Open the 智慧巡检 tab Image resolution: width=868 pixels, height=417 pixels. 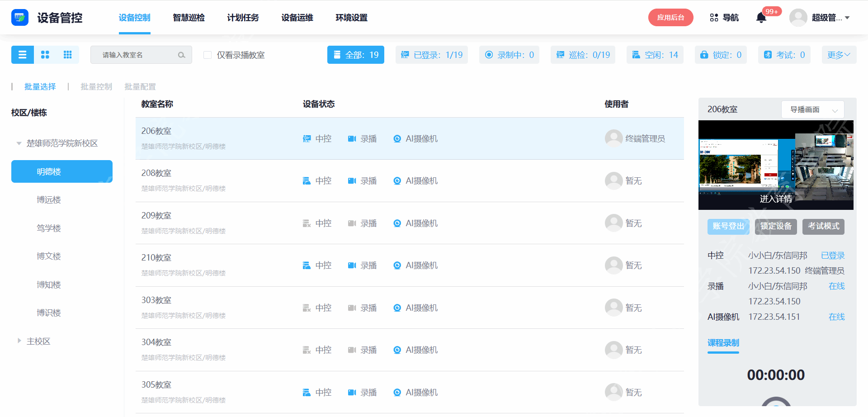tap(189, 18)
